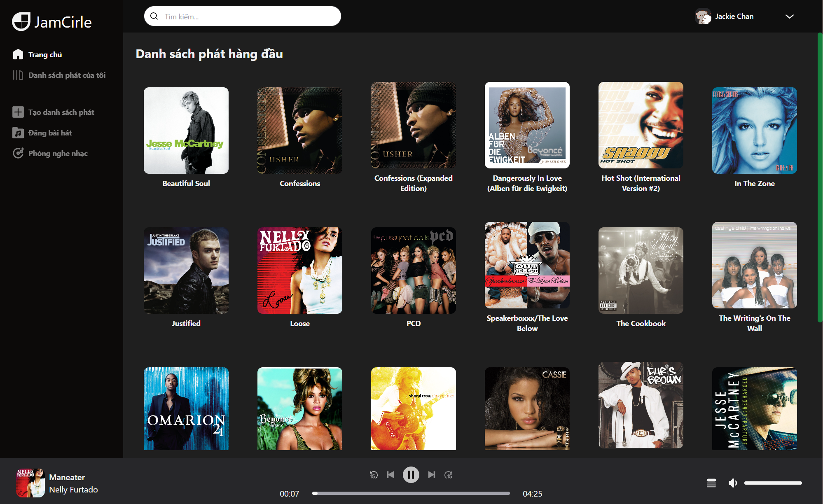Go to Danh sách phát của tôi
The image size is (823, 504).
click(67, 75)
